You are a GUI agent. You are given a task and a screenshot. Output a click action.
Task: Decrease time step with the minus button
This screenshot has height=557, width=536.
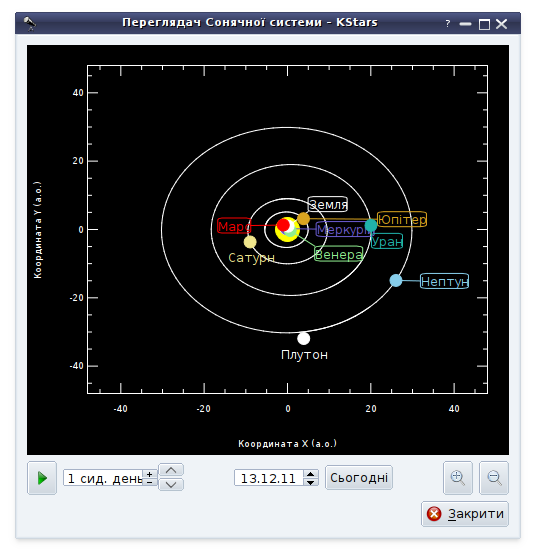pyautogui.click(x=150, y=482)
